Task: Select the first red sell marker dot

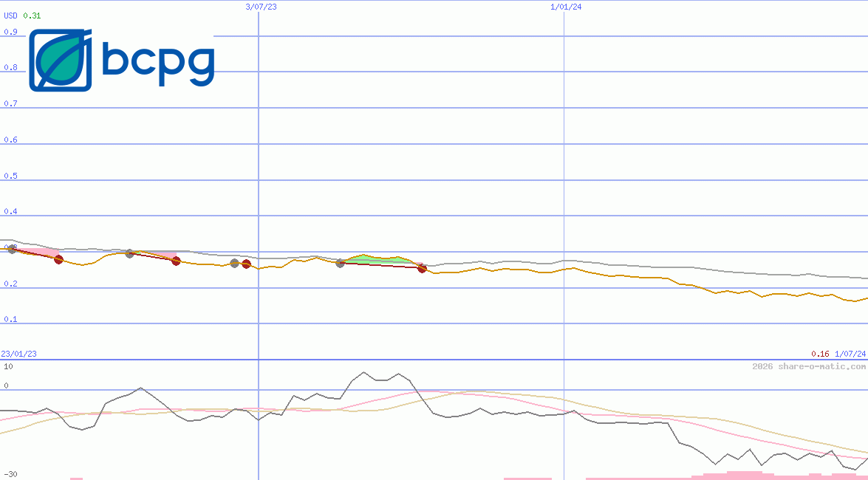Action: coord(58,259)
